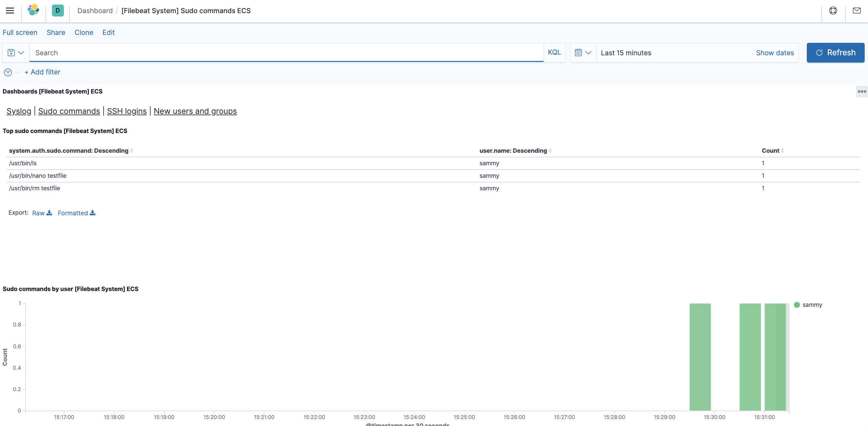Expand the time range dropdown
868x426 pixels.
[582, 52]
